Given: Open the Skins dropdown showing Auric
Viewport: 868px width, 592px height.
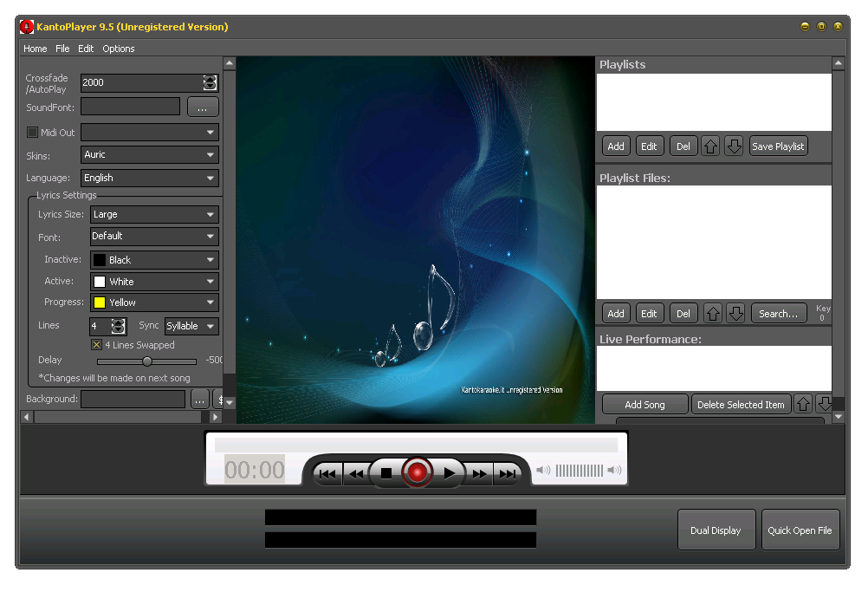Looking at the screenshot, I should [x=150, y=154].
